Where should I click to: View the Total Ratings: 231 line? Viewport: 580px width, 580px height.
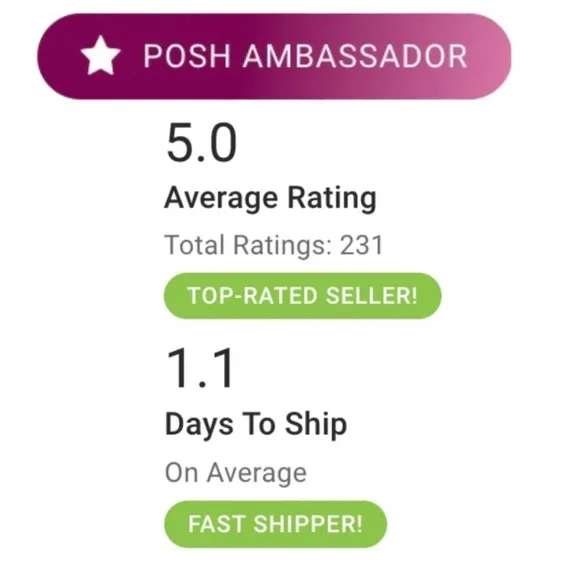click(274, 246)
